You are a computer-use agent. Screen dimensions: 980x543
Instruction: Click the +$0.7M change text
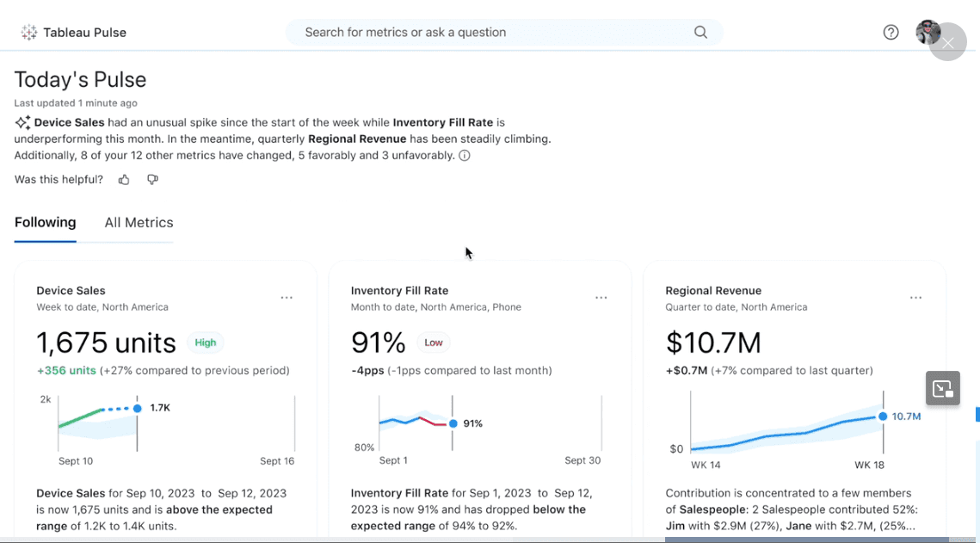[x=687, y=371]
